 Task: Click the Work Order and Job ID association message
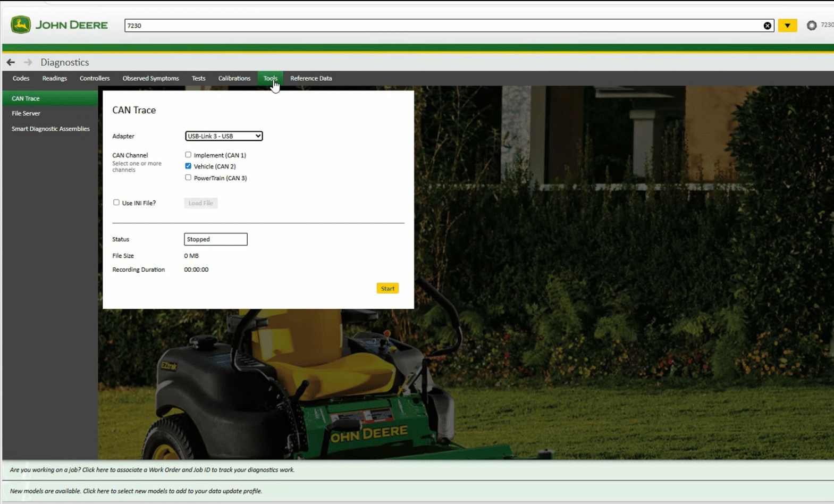pos(152,470)
